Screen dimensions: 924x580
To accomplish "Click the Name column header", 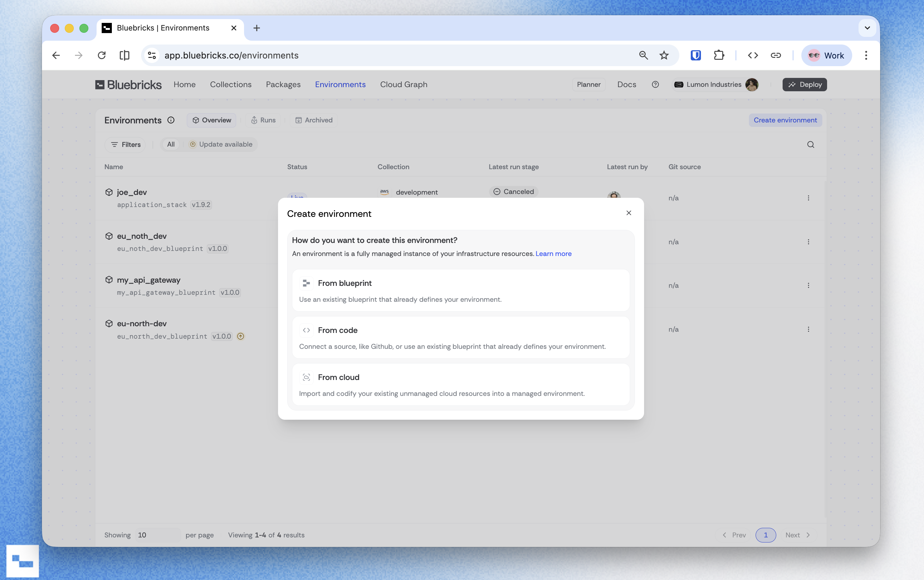I will coord(114,167).
